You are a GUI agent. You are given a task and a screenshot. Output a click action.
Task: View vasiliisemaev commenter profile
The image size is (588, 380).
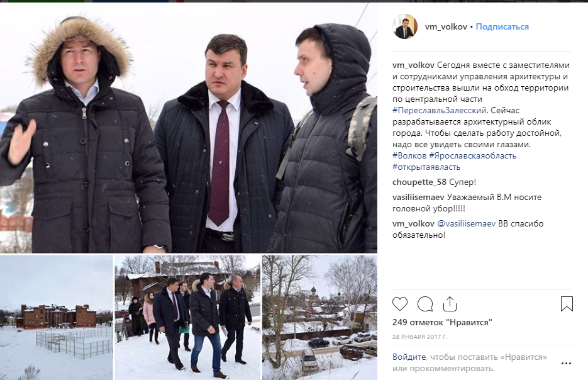click(418, 197)
